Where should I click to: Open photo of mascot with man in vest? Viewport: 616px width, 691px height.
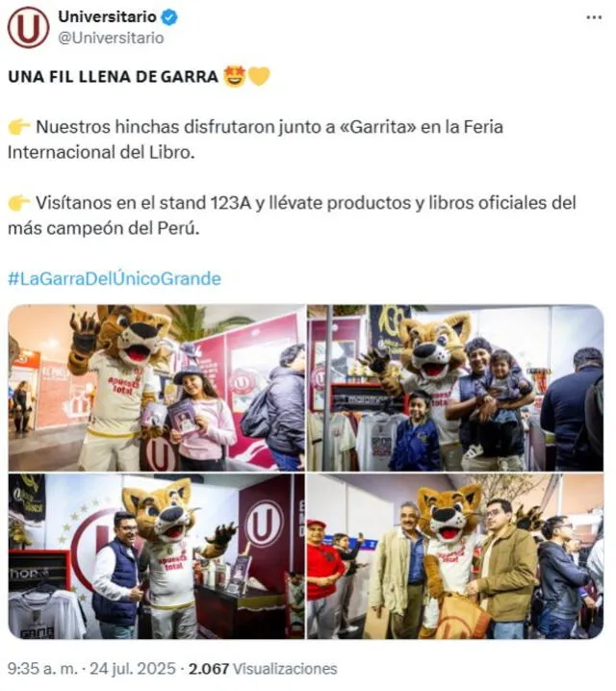point(157,556)
